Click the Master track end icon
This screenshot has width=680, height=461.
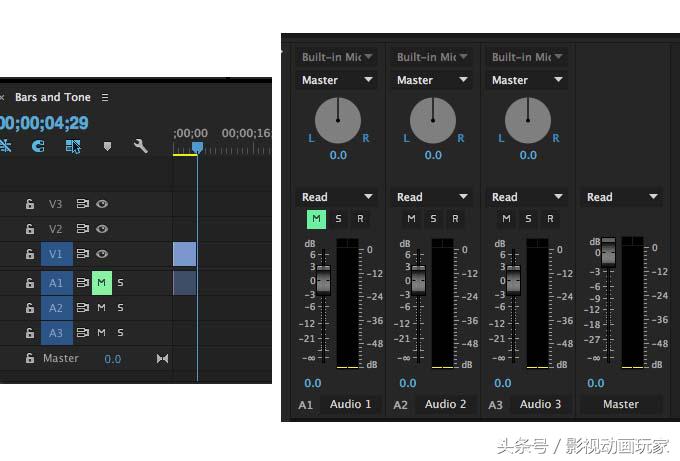tap(162, 358)
